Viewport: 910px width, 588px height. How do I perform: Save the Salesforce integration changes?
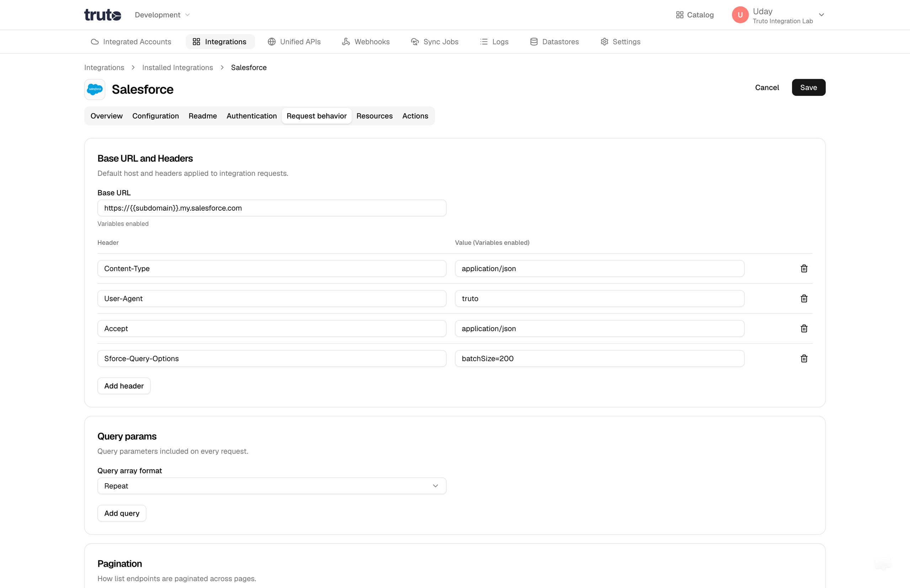pyautogui.click(x=808, y=87)
